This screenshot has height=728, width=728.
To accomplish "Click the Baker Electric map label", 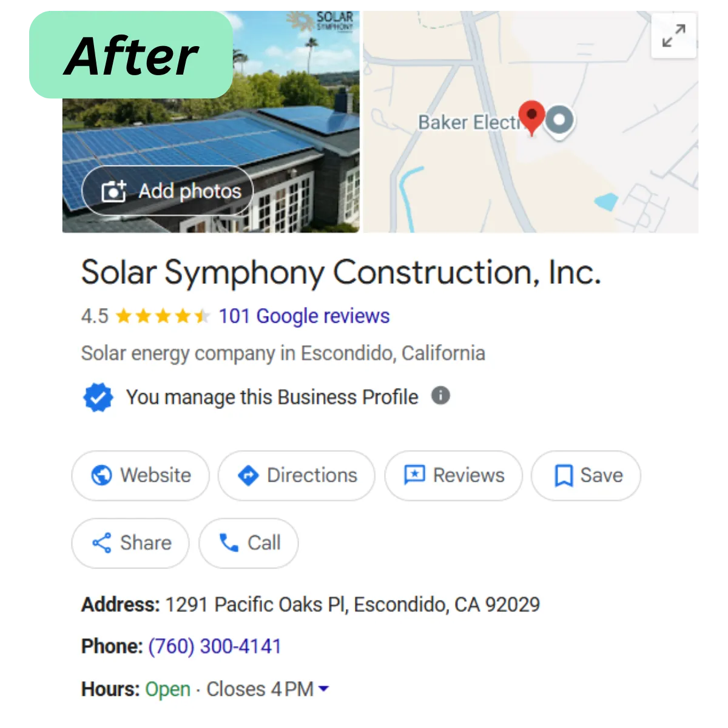I will pyautogui.click(x=469, y=123).
